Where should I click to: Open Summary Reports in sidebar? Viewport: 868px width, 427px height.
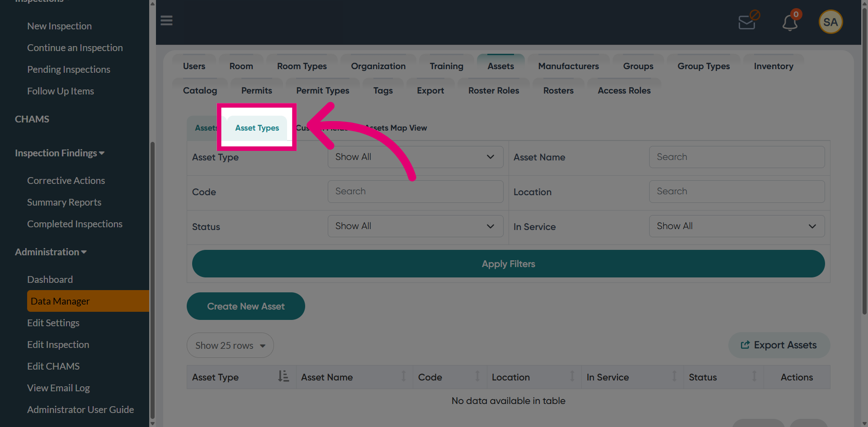tap(64, 202)
